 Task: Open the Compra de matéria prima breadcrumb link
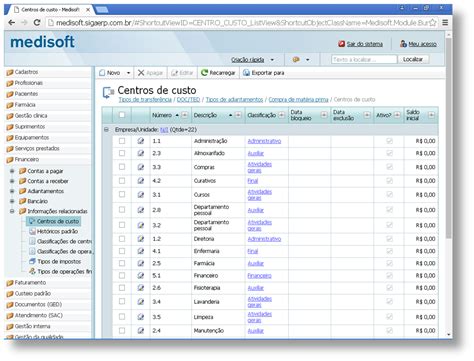coord(298,100)
